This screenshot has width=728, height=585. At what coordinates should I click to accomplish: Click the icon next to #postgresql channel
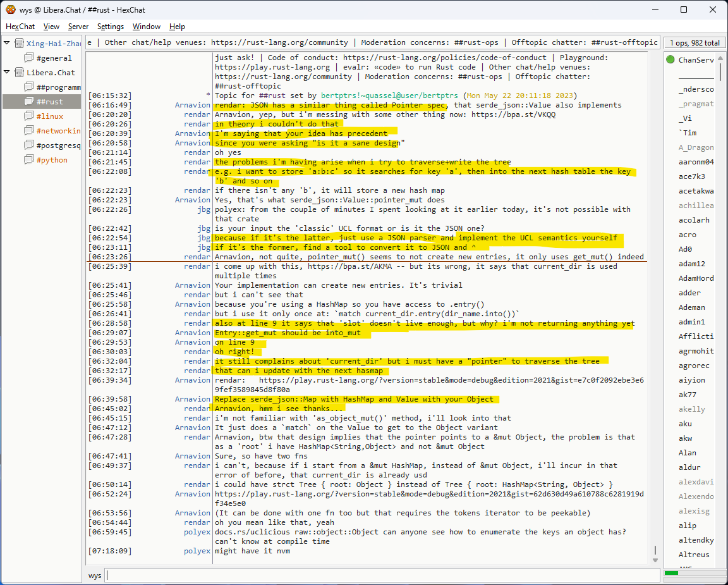click(x=28, y=145)
